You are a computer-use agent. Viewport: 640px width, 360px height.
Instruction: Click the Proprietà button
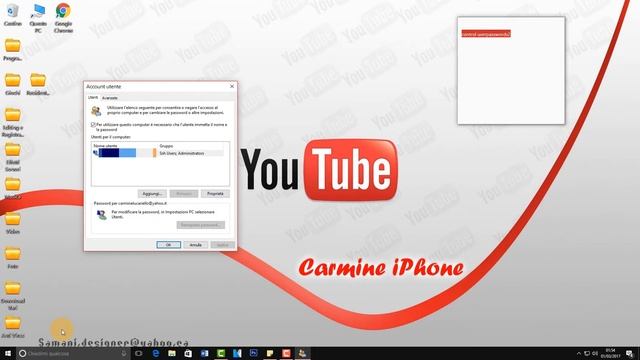(215, 193)
